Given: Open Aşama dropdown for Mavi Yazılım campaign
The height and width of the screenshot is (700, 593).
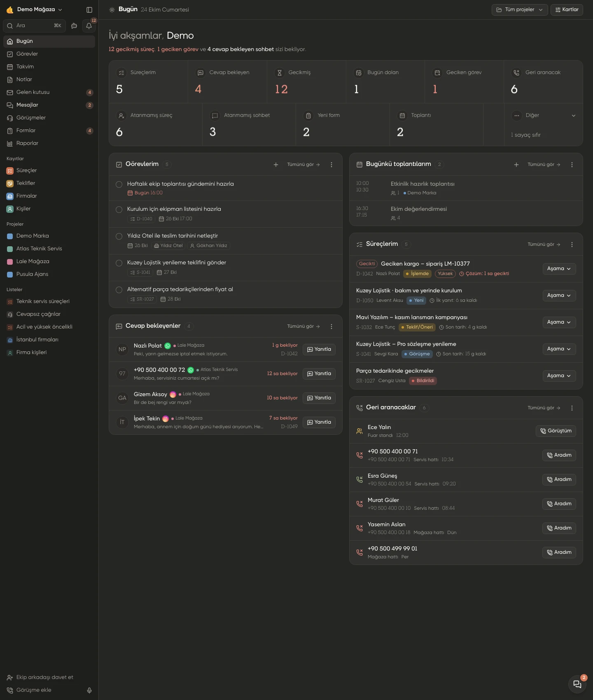Looking at the screenshot, I should pos(559,322).
